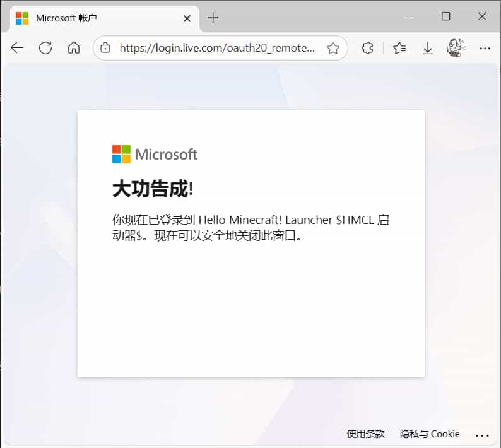Screen dimensions: 501x448
Task: Open the user profile avatar
Action: pos(455,48)
